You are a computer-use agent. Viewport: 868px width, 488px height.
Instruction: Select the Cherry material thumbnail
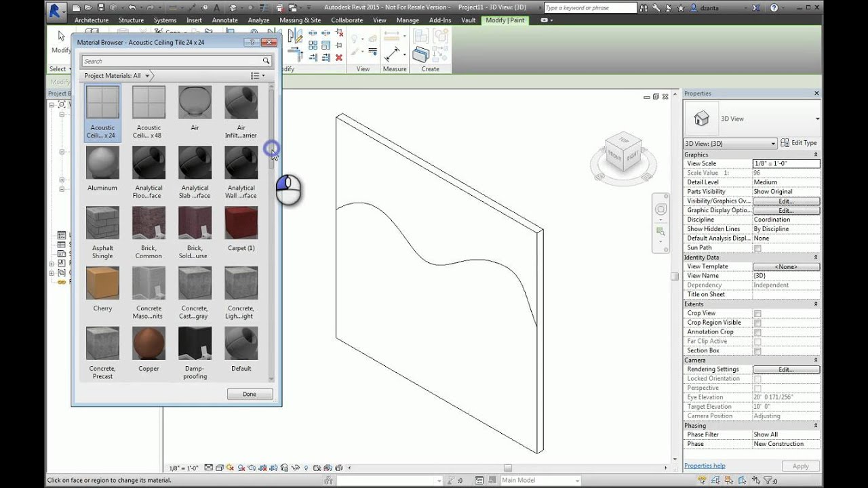pos(102,283)
